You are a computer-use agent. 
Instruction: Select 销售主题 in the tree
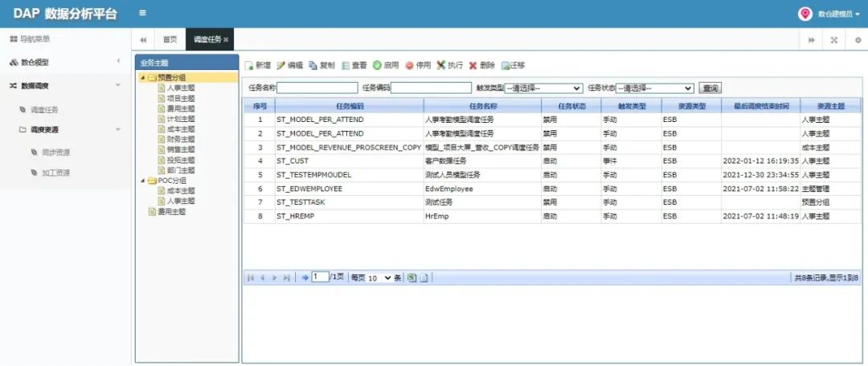click(x=181, y=149)
